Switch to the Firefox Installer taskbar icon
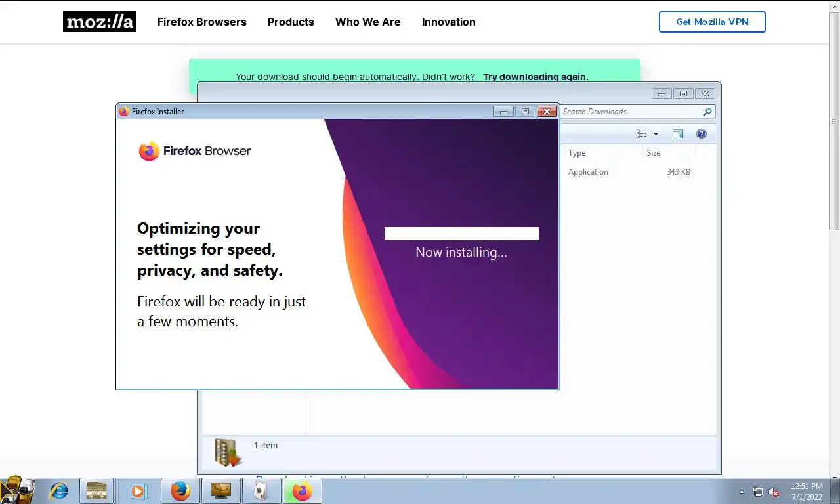The image size is (840, 504). [x=302, y=491]
